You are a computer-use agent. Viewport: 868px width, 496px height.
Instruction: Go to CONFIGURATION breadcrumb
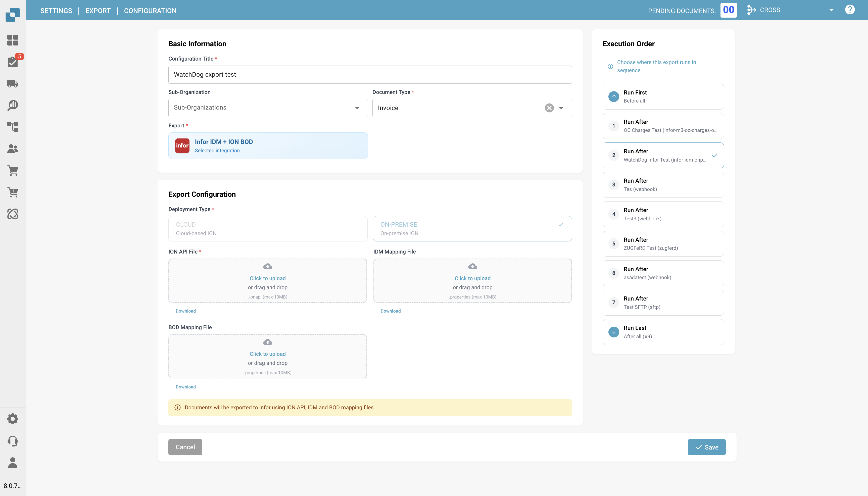tap(150, 11)
